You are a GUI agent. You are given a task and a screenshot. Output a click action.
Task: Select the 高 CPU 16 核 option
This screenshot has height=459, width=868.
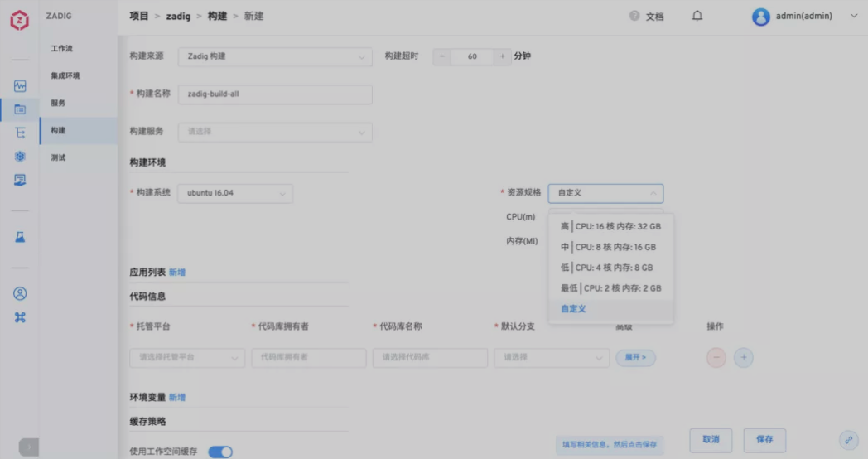point(610,226)
